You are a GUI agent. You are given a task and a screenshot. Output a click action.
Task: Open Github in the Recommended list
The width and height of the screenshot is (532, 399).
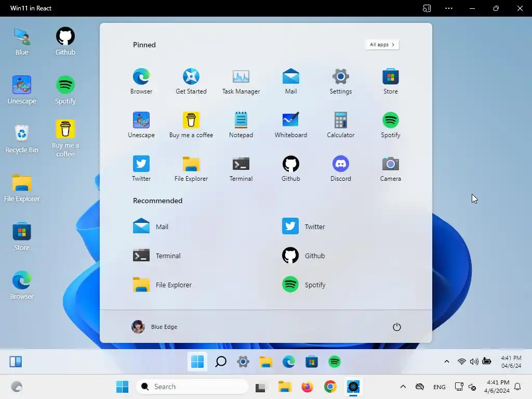303,256
